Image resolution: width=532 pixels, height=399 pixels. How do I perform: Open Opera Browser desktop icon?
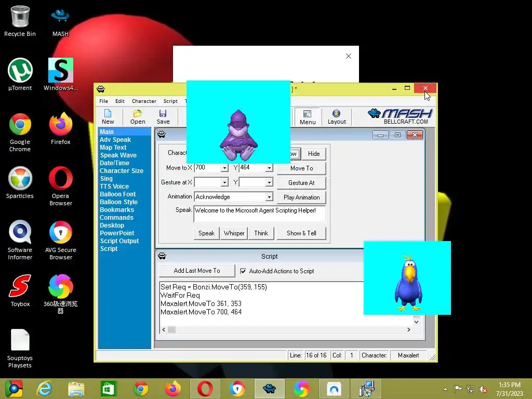pyautogui.click(x=60, y=186)
